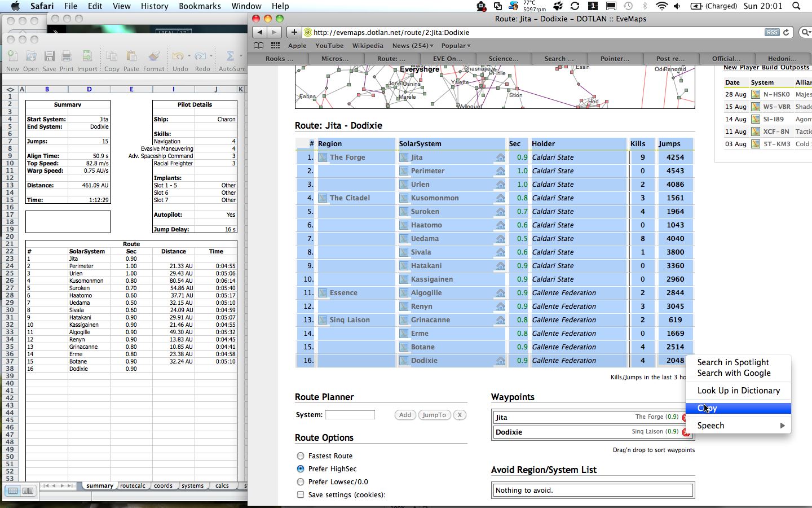812x508 pixels.
Task: Switch to Page Layout view in the spreadsheet
Action: [x=28, y=491]
